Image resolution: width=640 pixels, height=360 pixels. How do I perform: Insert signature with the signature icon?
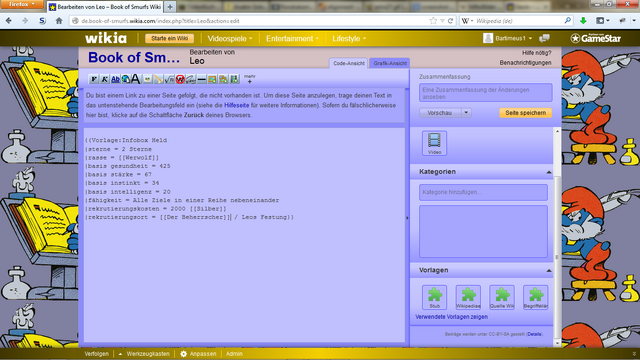(x=191, y=79)
